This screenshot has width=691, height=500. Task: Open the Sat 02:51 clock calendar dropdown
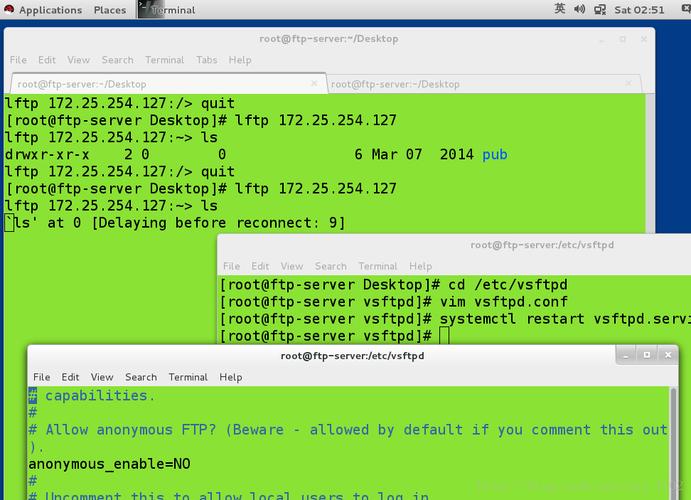point(639,10)
